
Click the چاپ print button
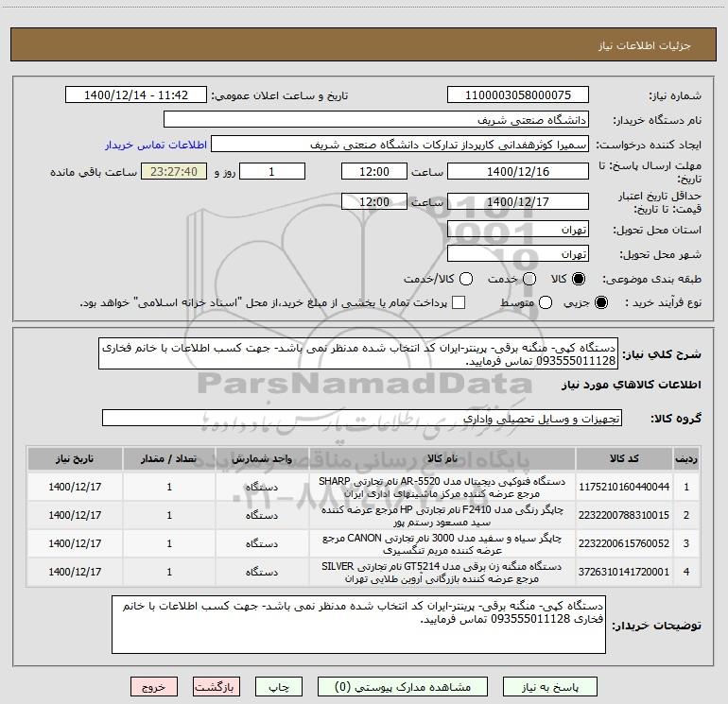279,687
